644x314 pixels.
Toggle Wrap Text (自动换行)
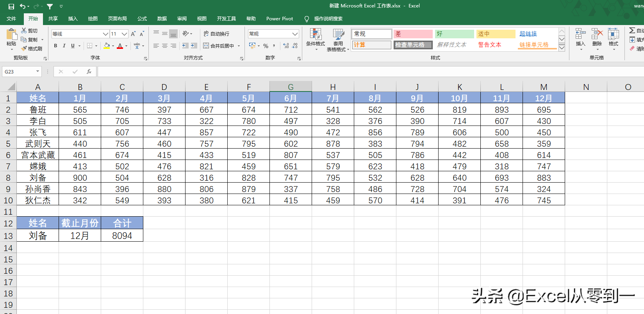pos(216,34)
